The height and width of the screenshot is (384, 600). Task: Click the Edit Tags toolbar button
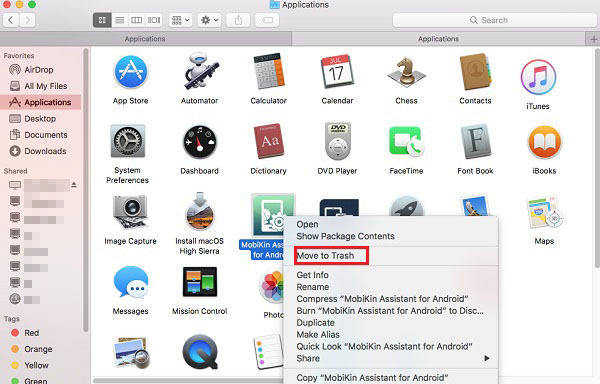tap(267, 20)
